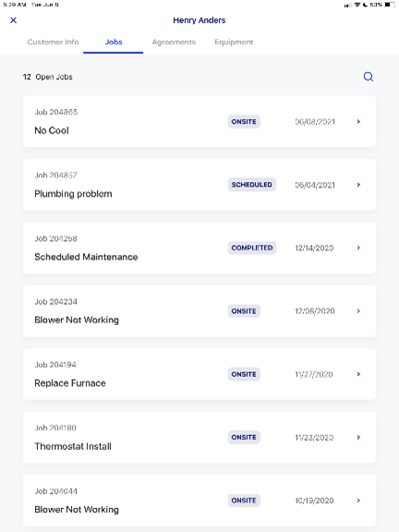
Task: Click ONSITE badge for Replace Furnace
Action: tap(244, 374)
